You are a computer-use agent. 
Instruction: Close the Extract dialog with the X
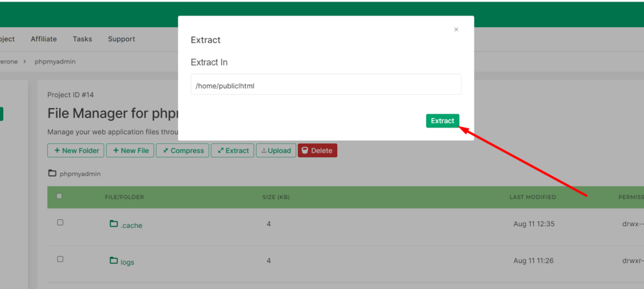(456, 30)
